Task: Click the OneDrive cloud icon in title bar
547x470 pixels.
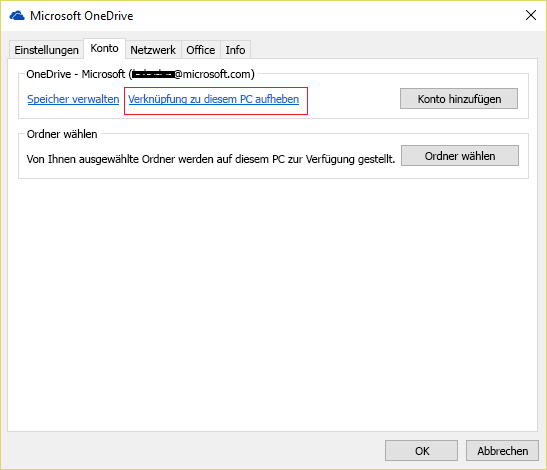Action: [x=17, y=16]
